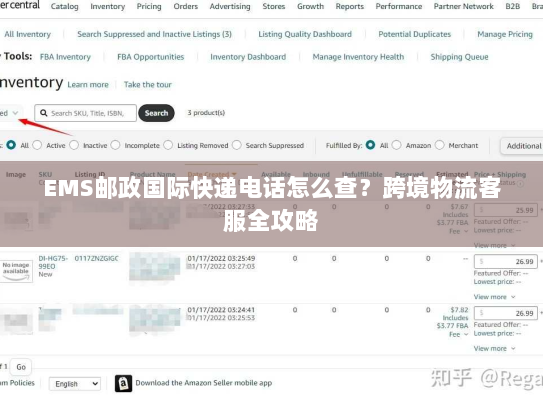This screenshot has width=543, height=408.
Task: Select the Inactive status radio button
Action: pos(74,145)
